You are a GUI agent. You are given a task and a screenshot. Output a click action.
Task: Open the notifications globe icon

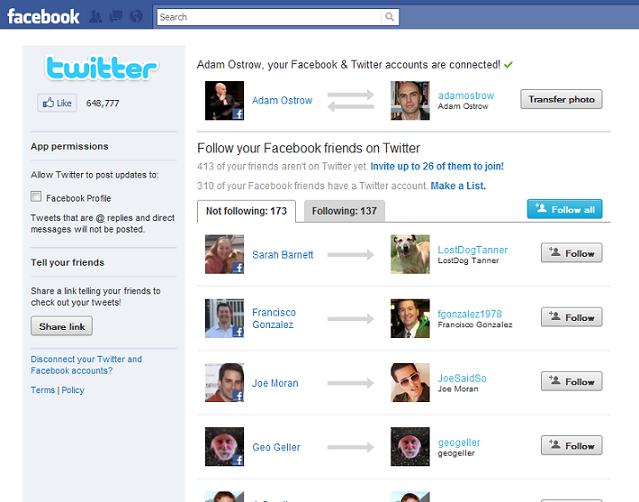point(136,17)
